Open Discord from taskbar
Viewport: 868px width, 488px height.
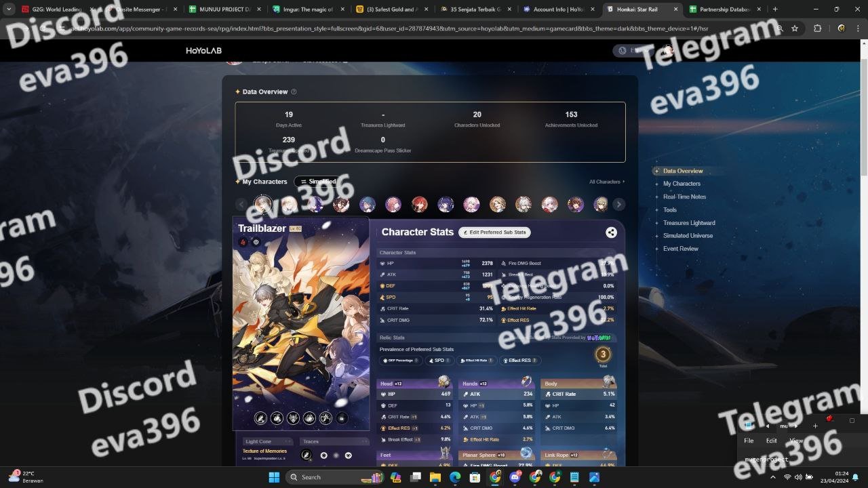(515, 477)
